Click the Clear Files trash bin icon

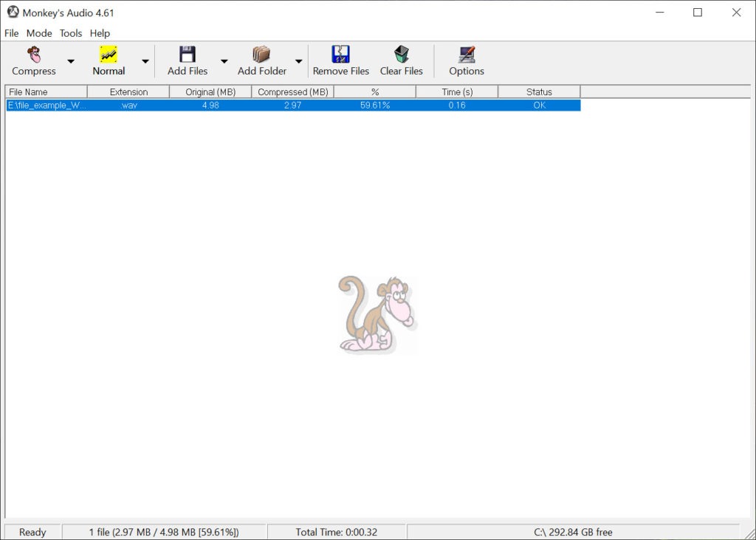pyautogui.click(x=401, y=55)
